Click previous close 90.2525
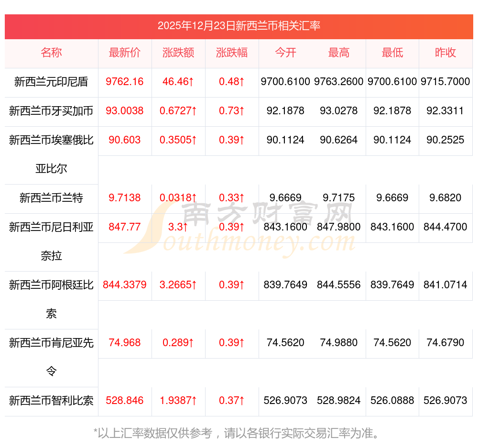The image size is (478, 448). pyautogui.click(x=445, y=140)
